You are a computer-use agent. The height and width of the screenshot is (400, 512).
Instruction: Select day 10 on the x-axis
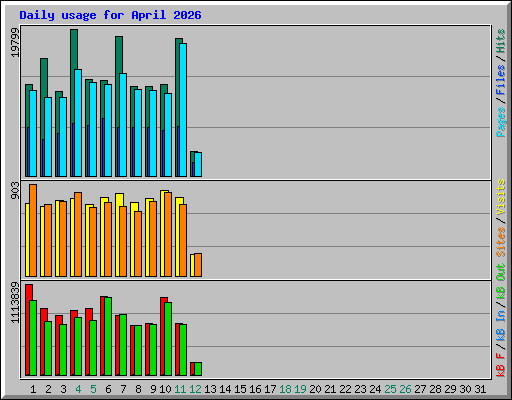[165, 389]
